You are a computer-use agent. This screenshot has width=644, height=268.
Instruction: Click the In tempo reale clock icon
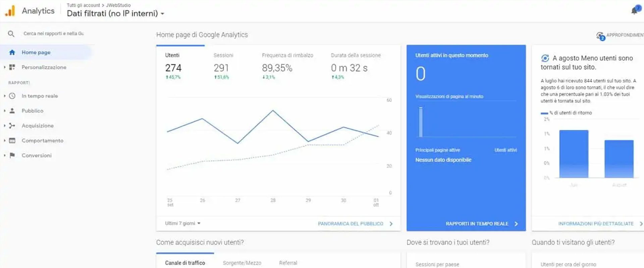[12, 96]
